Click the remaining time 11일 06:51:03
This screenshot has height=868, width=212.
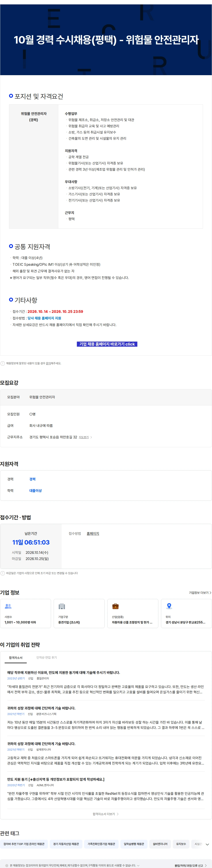point(31,542)
